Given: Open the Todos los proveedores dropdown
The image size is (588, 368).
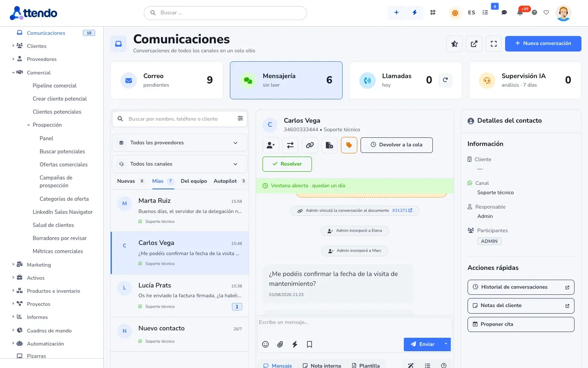Looking at the screenshot, I should tap(180, 143).
